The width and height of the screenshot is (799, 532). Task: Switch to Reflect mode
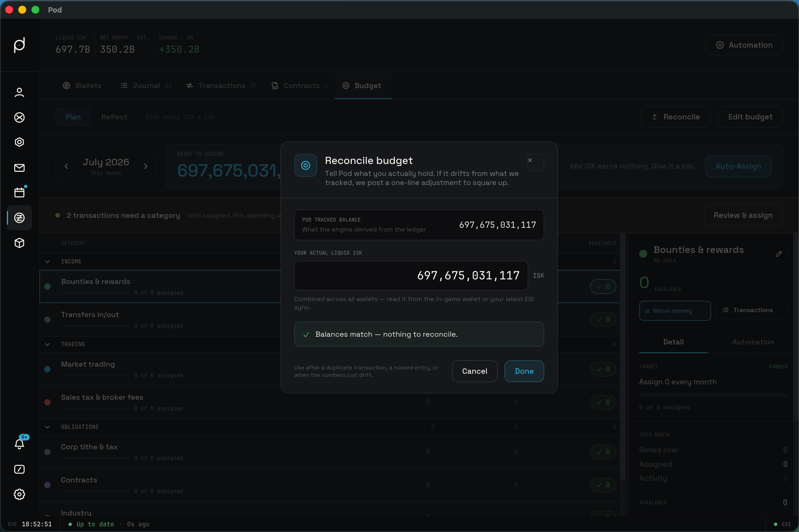114,117
